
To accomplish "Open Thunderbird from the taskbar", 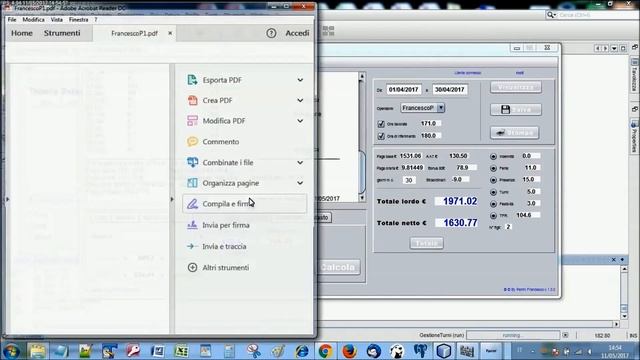I will pyautogui.click(x=373, y=351).
